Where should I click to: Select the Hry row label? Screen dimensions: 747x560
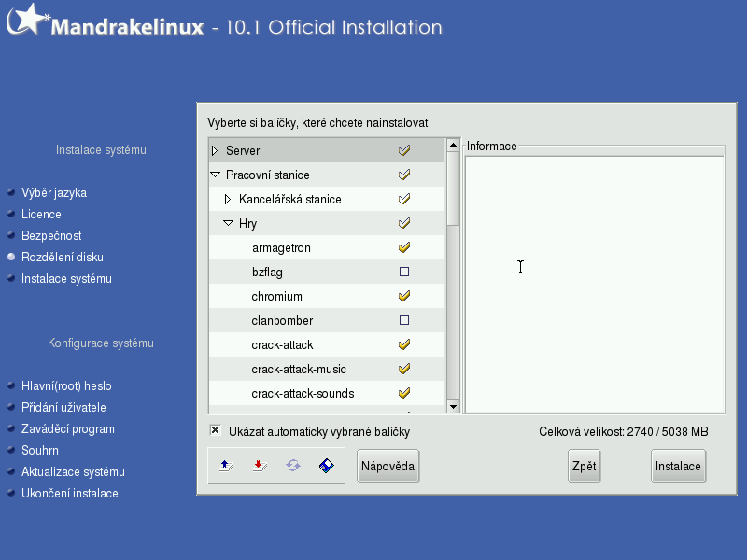tap(247, 224)
